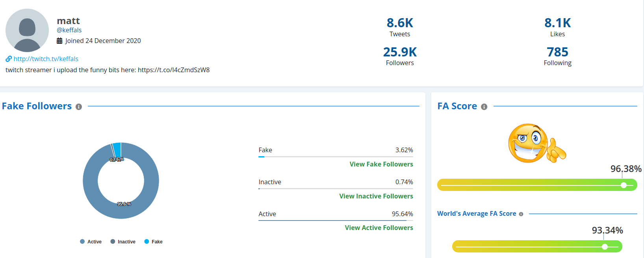The height and width of the screenshot is (258, 644).
Task: Click the FA Score slider handle
Action: [x=624, y=185]
